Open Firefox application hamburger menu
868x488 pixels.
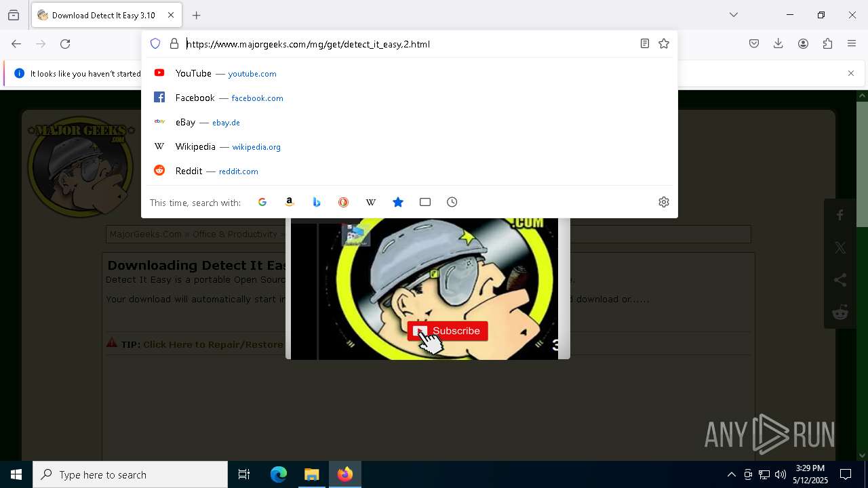coord(852,44)
